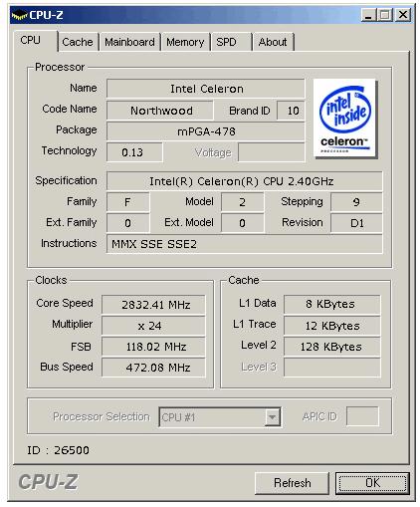Click the Instructions field showing MMX SSE SSE2
Viewport: 420px width, 507px height.
(x=244, y=244)
